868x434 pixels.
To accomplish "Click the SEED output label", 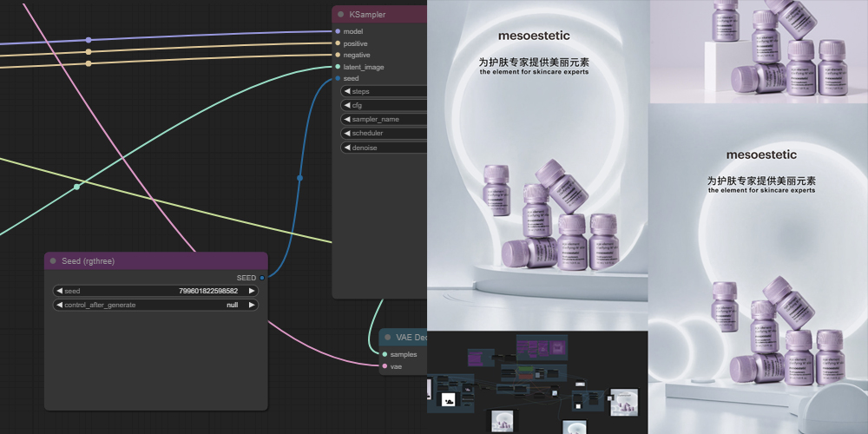I will click(247, 278).
